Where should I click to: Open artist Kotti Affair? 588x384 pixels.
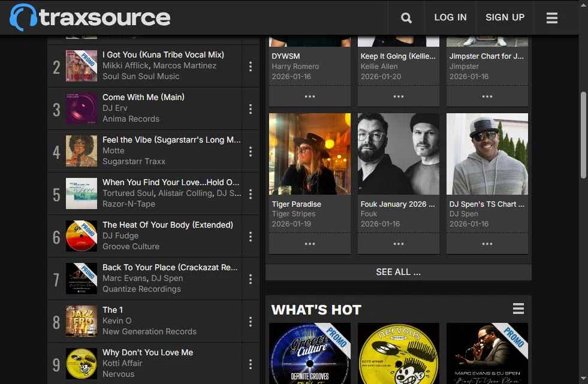[x=122, y=364]
